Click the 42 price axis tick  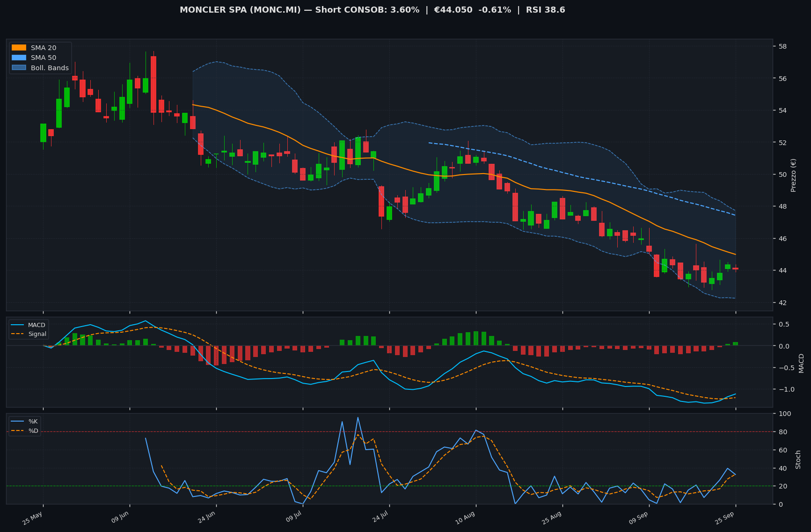pyautogui.click(x=782, y=303)
